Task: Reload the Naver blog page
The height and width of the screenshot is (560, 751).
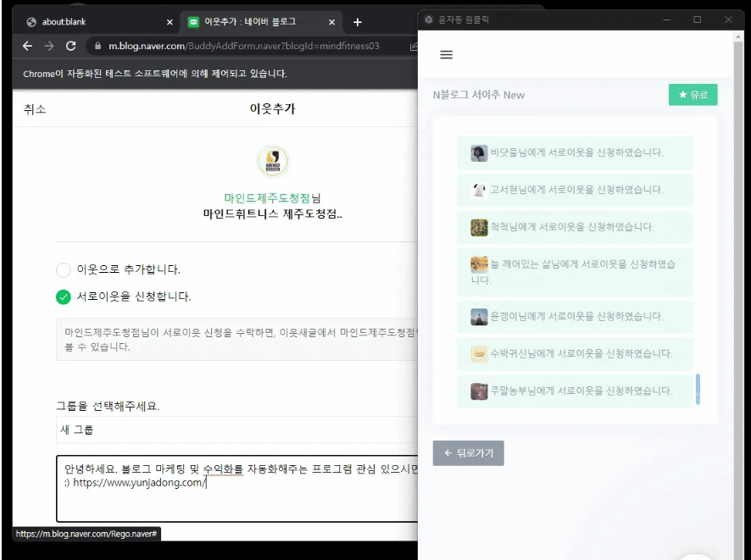Action: (71, 46)
